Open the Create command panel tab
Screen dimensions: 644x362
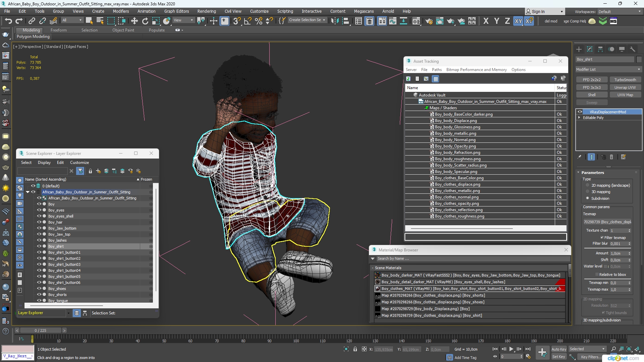pyautogui.click(x=579, y=49)
